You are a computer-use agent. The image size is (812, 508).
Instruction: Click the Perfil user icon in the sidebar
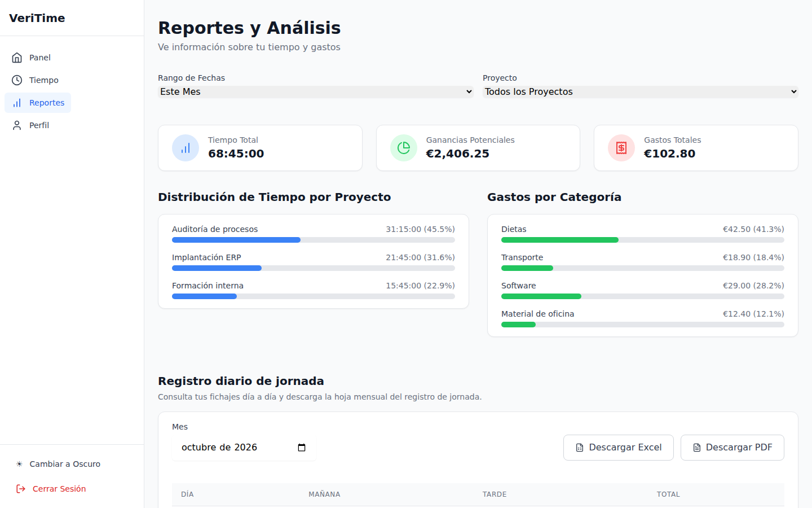click(17, 125)
